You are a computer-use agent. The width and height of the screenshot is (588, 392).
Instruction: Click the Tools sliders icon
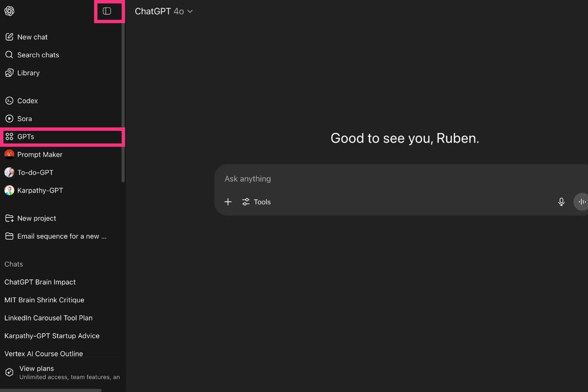246,202
